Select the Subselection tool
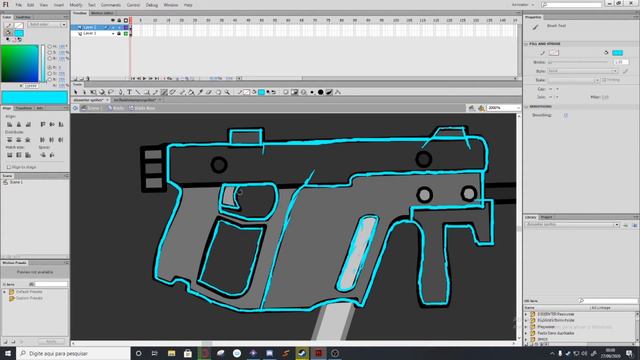Viewport: 640px width, 360px height. click(x=84, y=92)
